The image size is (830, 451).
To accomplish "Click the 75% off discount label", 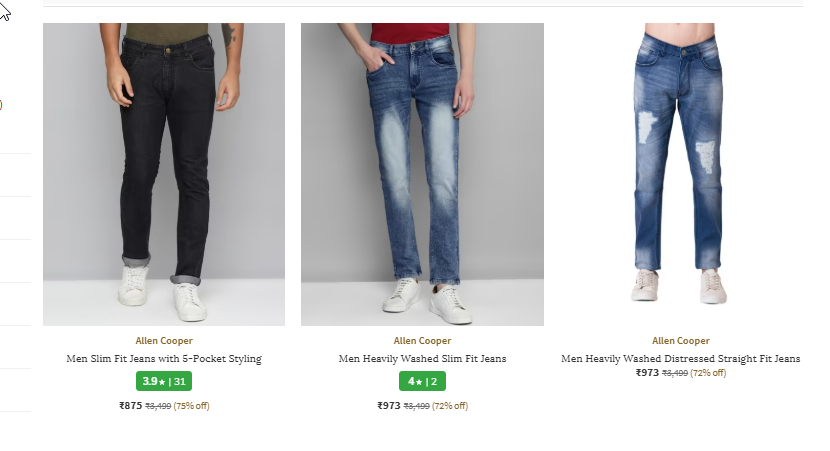I will click(192, 406).
